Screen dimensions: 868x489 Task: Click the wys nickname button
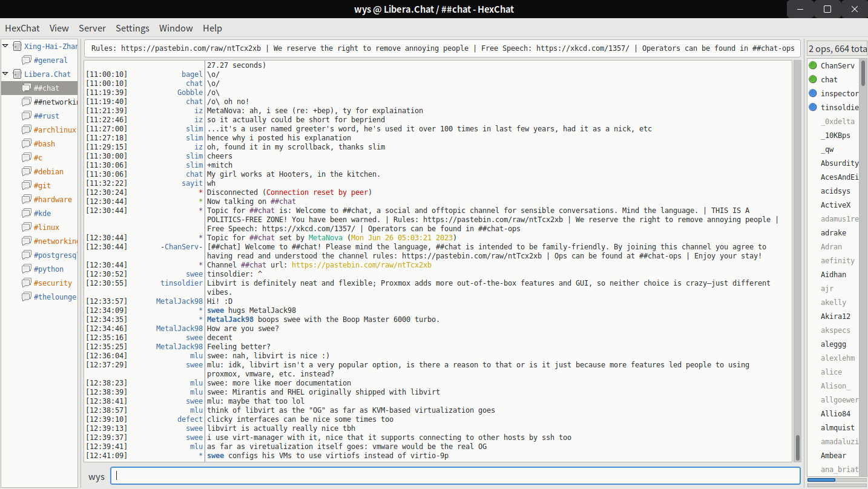tap(96, 476)
